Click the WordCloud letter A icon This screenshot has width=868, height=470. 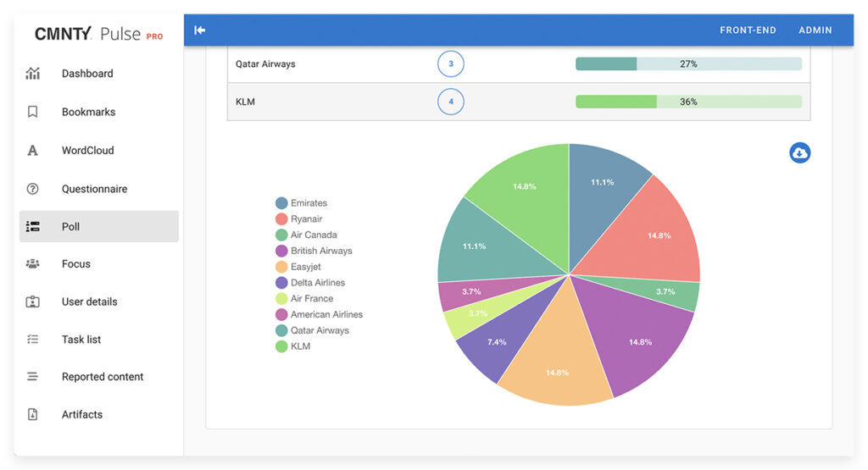point(33,151)
